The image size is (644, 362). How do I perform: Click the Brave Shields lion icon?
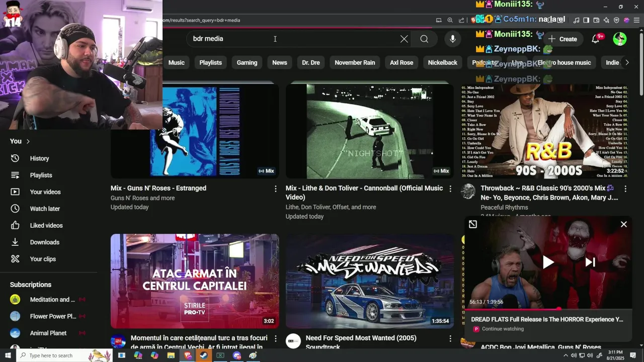pyautogui.click(x=474, y=20)
